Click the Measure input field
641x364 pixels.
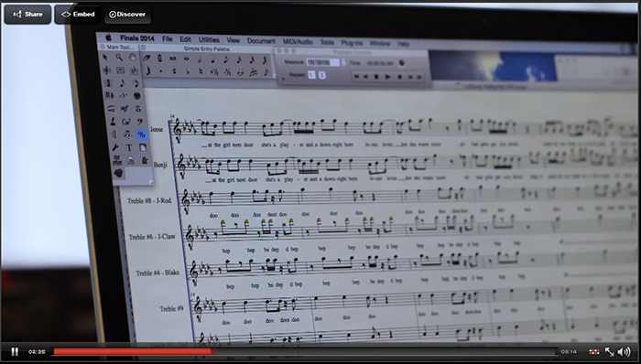[x=323, y=62]
